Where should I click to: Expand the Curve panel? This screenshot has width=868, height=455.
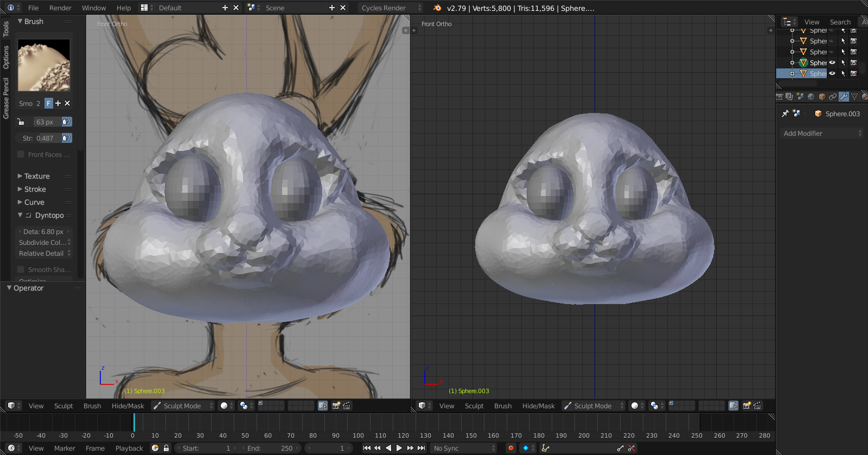(34, 202)
